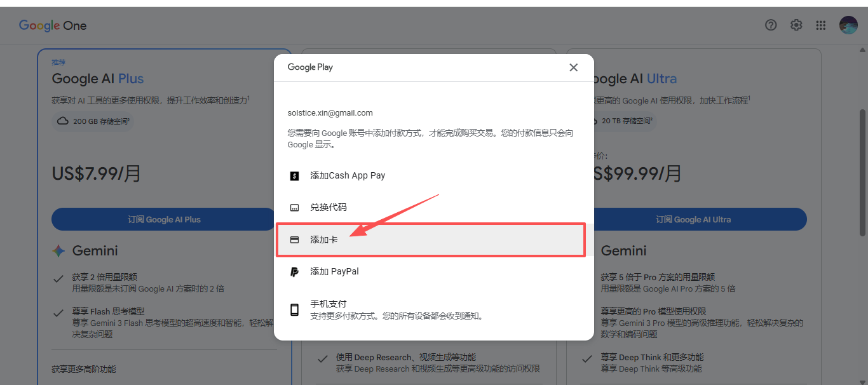Image resolution: width=868 pixels, height=385 pixels.
Task: Click the 尊享 Flash 思考模型 feature text
Action: [108, 311]
